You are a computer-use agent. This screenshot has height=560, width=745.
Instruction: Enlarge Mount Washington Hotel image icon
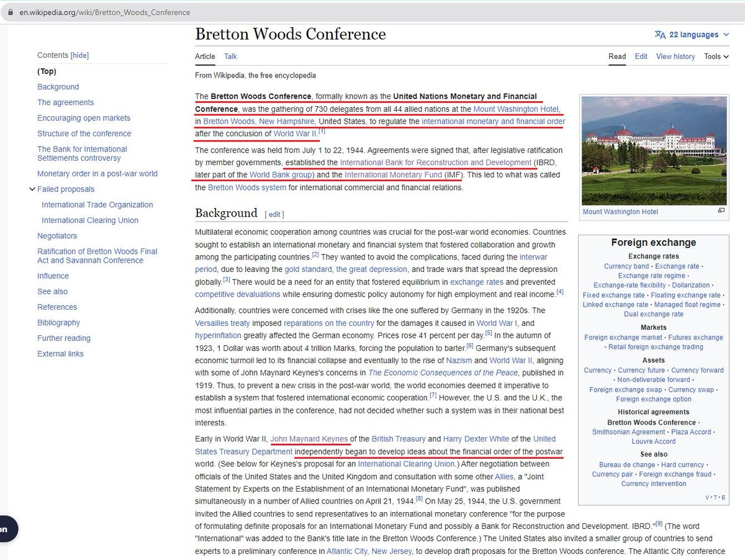click(721, 210)
